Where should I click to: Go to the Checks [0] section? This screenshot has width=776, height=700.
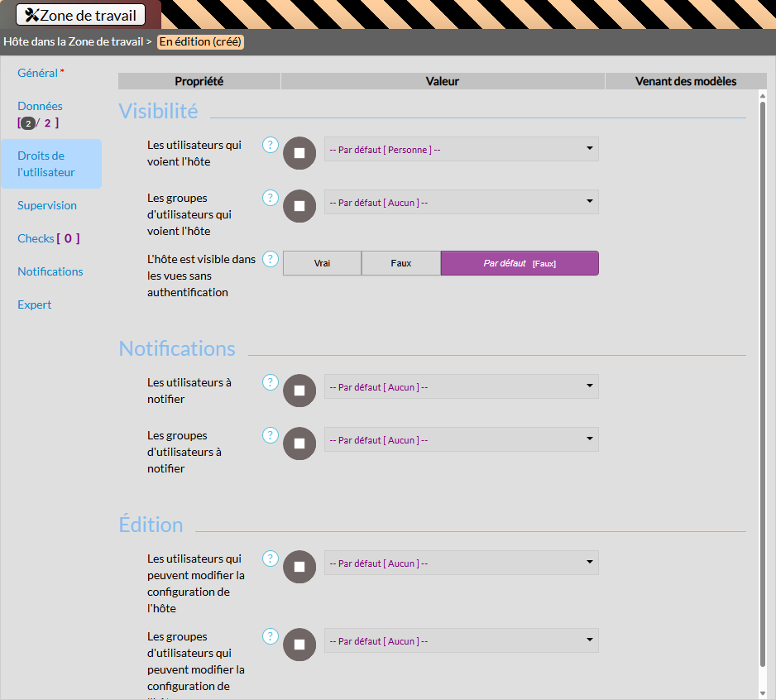[48, 238]
